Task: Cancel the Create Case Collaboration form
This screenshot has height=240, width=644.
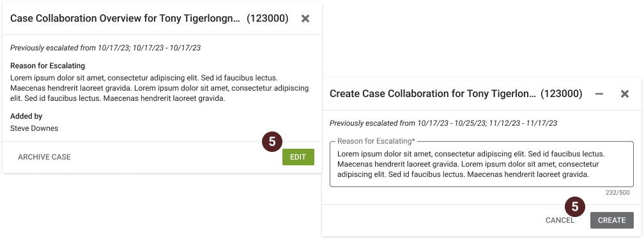Action: coord(560,220)
